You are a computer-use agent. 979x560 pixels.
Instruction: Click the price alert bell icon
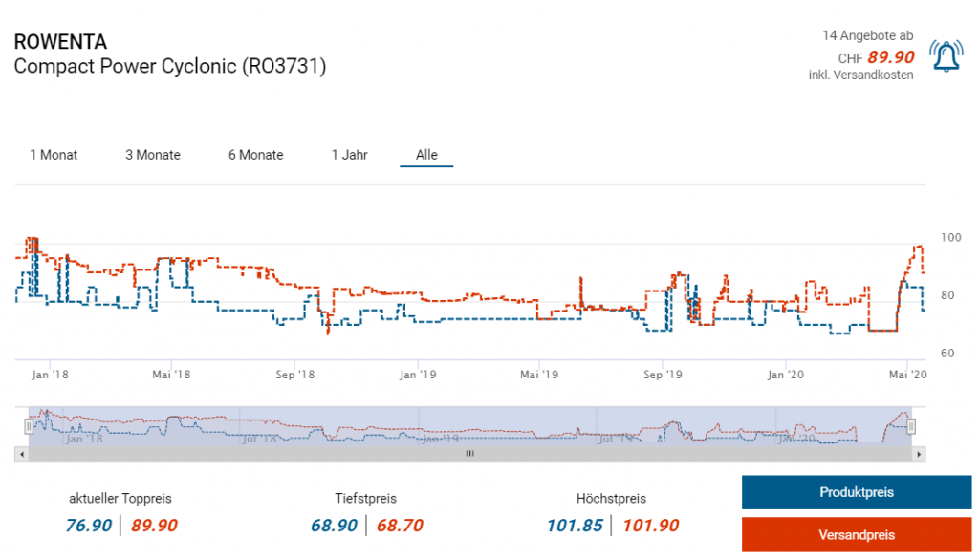tap(946, 58)
